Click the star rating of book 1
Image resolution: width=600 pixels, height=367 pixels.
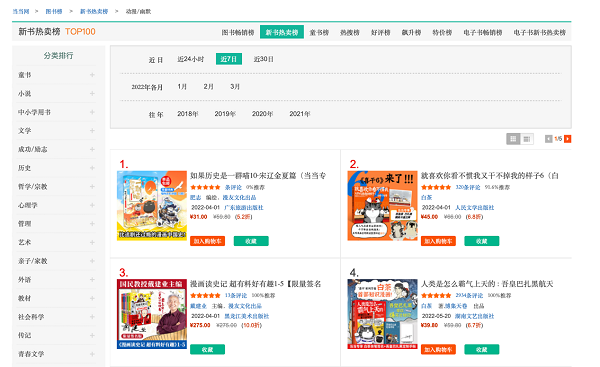(x=205, y=187)
